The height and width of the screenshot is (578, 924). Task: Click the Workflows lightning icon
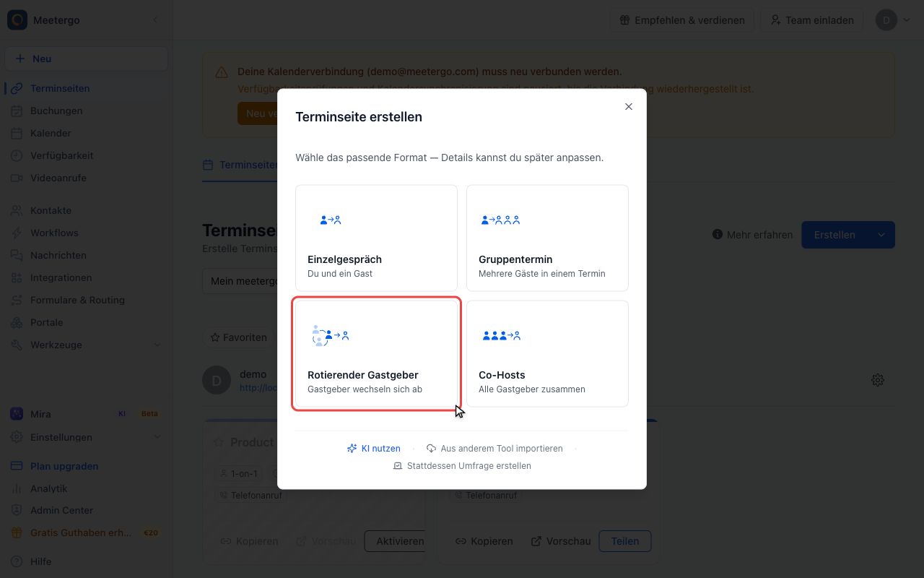pyautogui.click(x=17, y=233)
